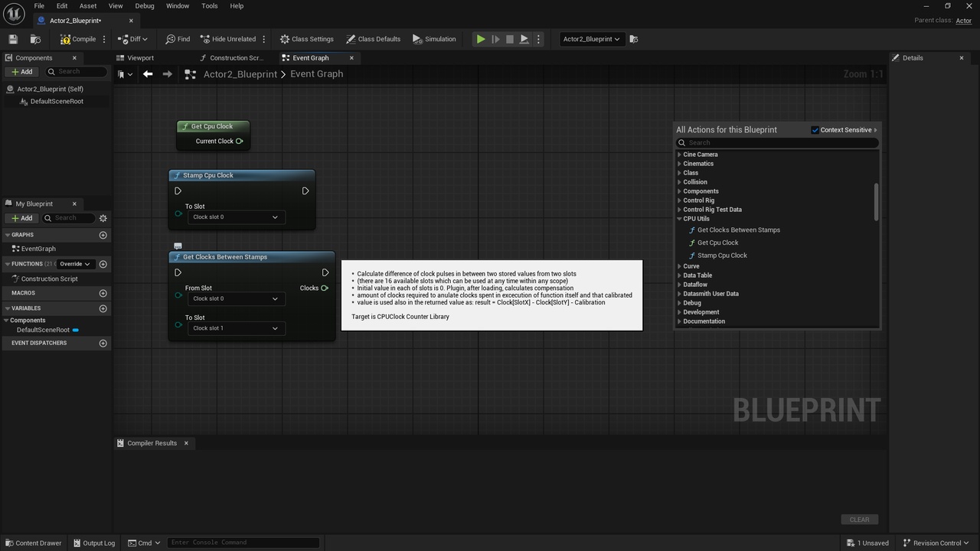Screen dimensions: 980x551
Task: Focus the Components panel search field
Action: point(76,72)
